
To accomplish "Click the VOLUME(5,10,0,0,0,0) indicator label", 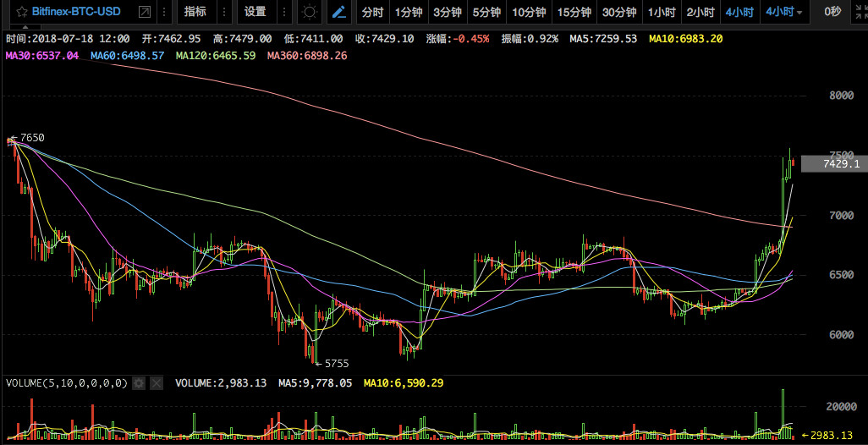I will click(67, 383).
